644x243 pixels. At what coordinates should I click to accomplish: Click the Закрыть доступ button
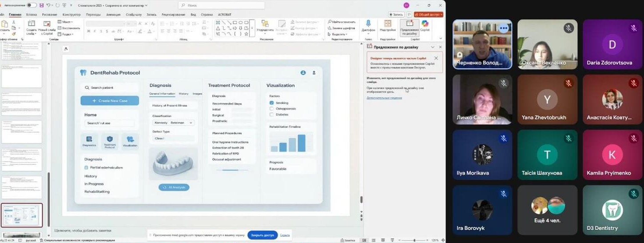pyautogui.click(x=262, y=235)
